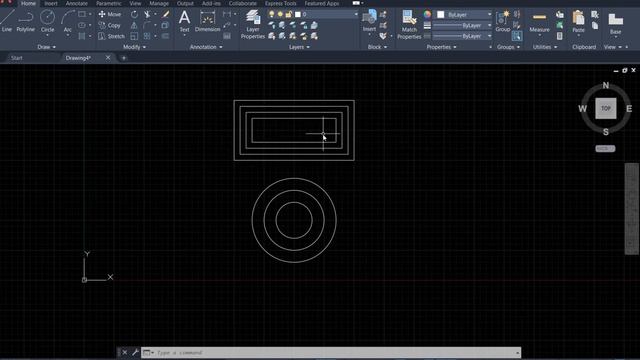The width and height of the screenshot is (640, 360).
Task: Click the N compass direction on ViewCube
Action: click(606, 86)
